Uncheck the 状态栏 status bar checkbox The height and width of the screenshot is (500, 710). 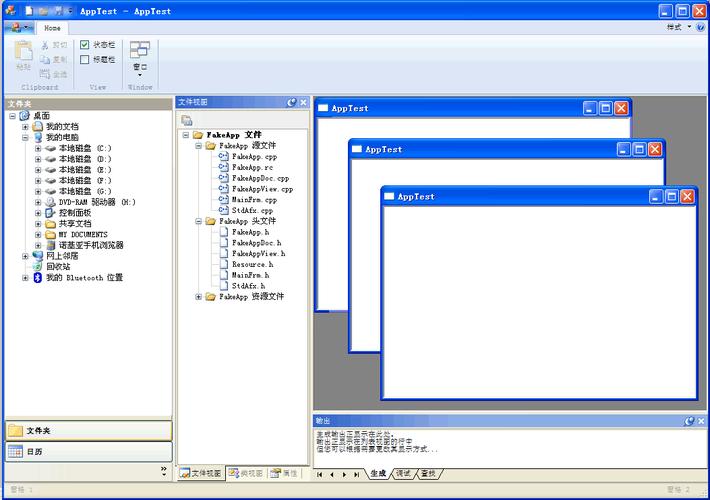point(84,44)
